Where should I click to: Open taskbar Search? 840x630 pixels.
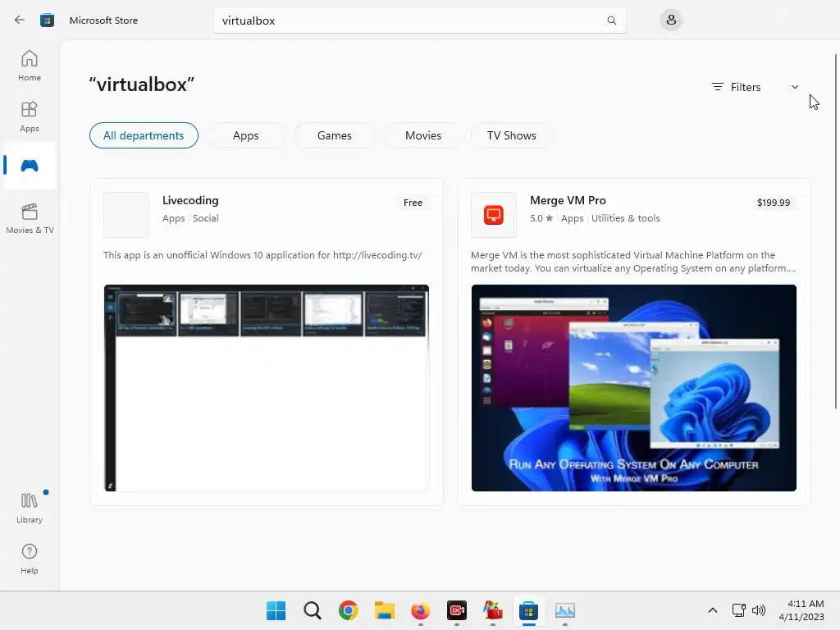313,610
